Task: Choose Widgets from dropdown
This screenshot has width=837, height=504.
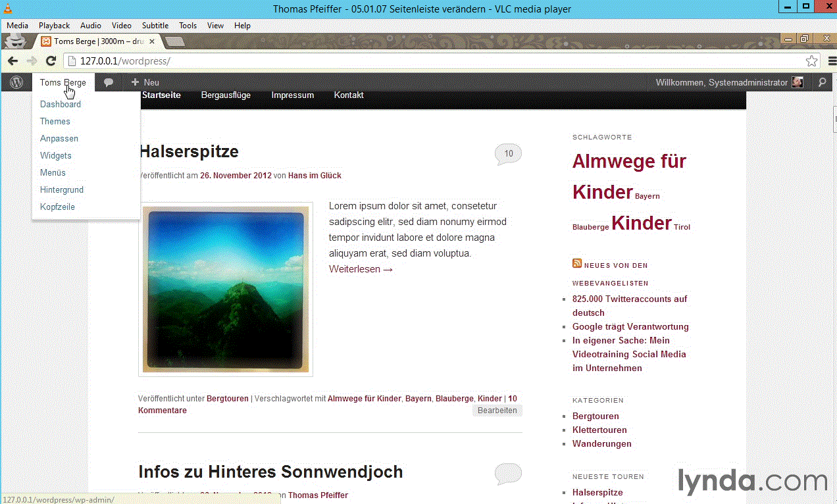Action: [56, 155]
